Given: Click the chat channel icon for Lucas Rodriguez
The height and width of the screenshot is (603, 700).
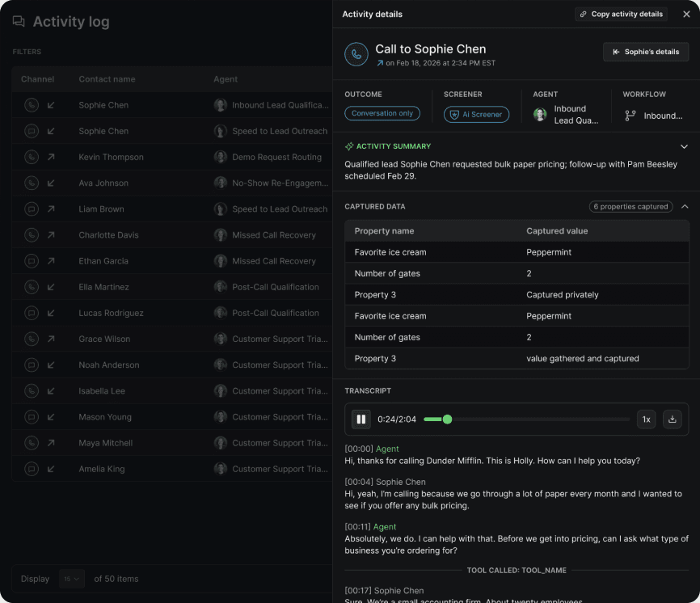Looking at the screenshot, I should click(x=32, y=313).
